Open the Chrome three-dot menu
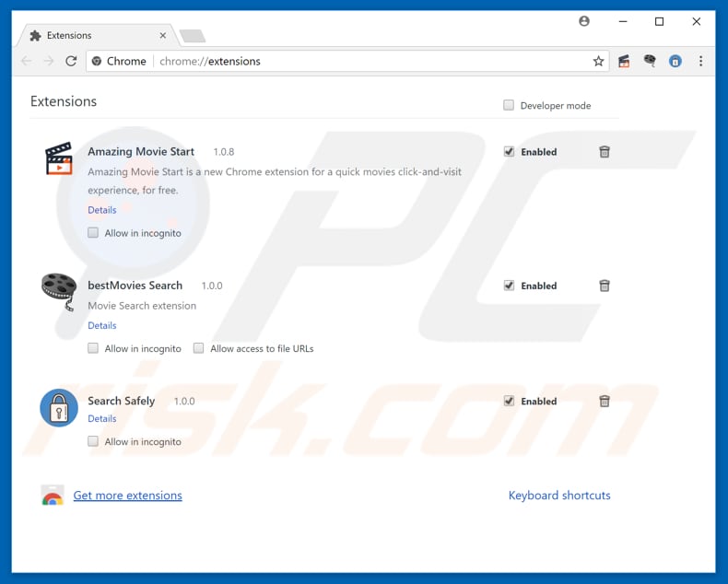728x584 pixels. [700, 62]
